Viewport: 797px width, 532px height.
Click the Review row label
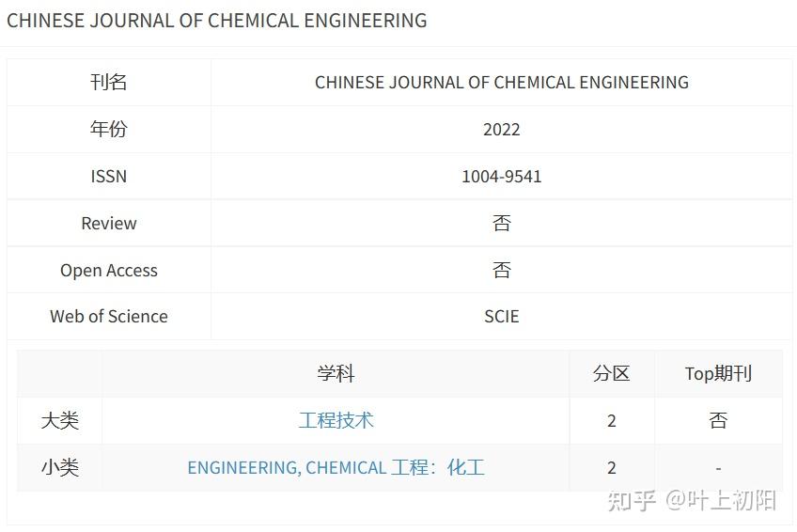(x=109, y=223)
